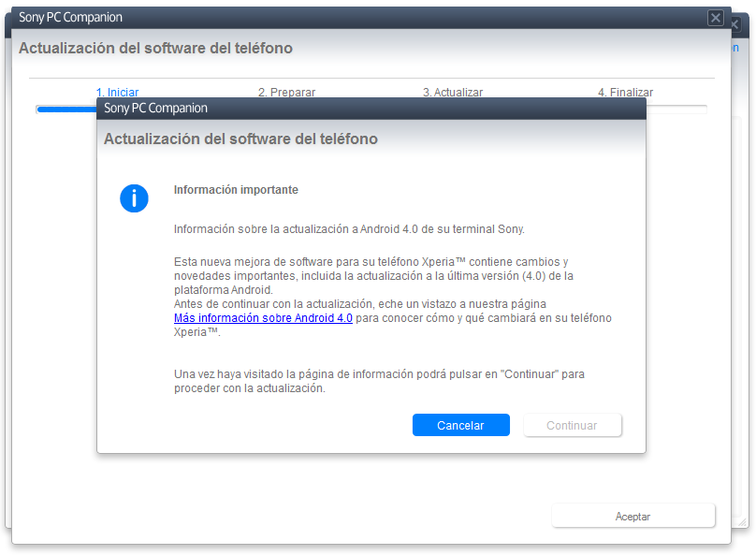This screenshot has height=555, width=756.
Task: Close the Sony PC Companion update window
Action: (x=716, y=18)
